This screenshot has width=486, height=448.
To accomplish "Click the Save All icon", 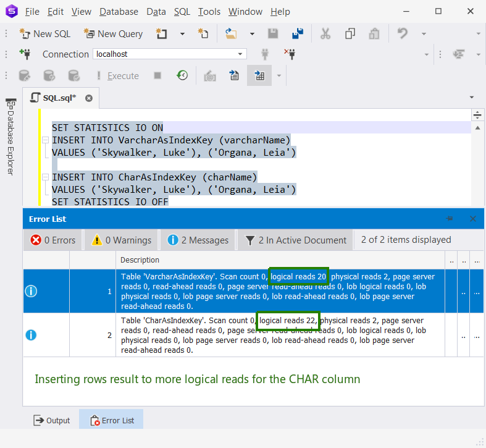I will (298, 33).
